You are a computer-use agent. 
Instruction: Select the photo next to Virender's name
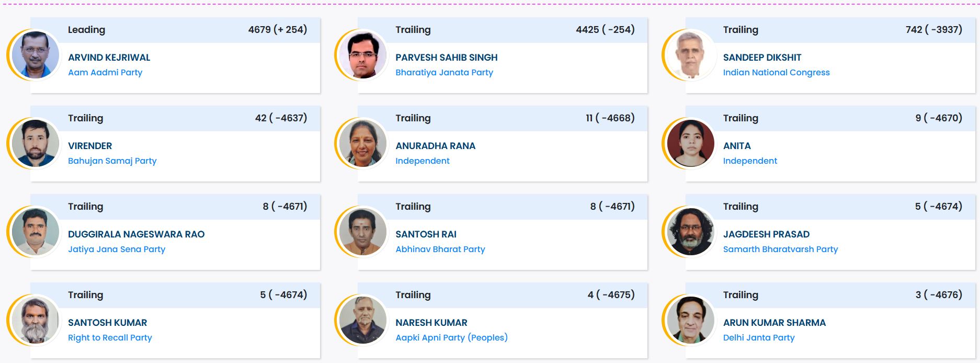pyautogui.click(x=36, y=143)
